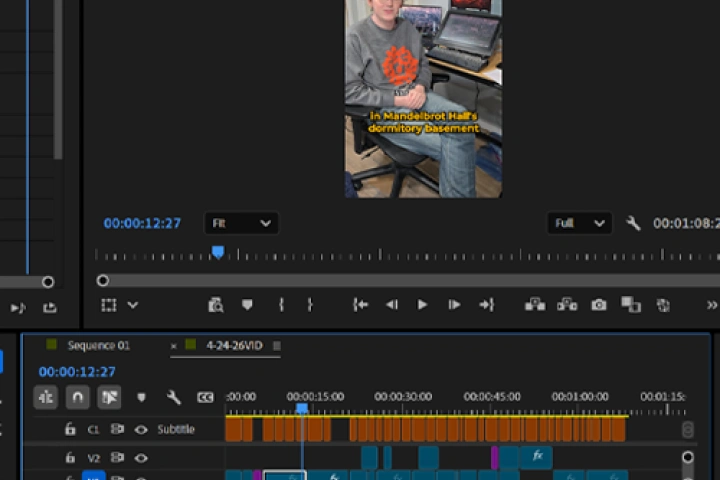The image size is (720, 480).
Task: Click program monitor timecode 00:00:12:27
Action: (x=142, y=223)
